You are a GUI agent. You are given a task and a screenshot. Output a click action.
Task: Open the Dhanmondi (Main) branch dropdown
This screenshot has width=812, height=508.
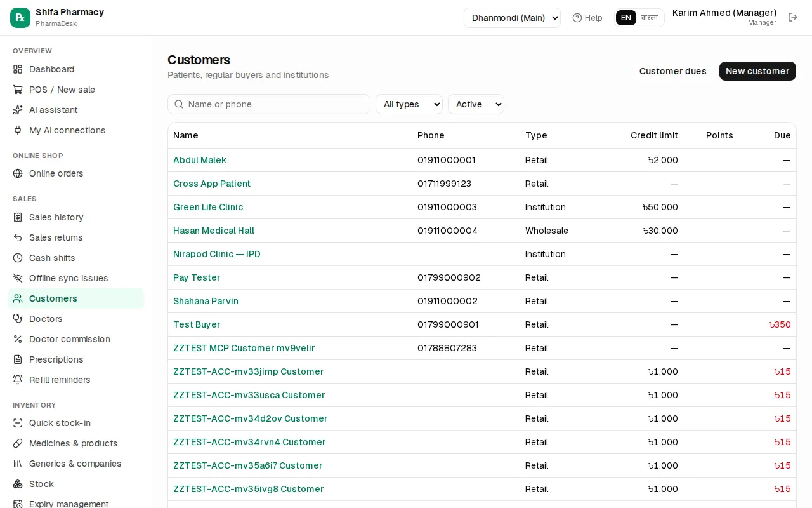point(512,18)
